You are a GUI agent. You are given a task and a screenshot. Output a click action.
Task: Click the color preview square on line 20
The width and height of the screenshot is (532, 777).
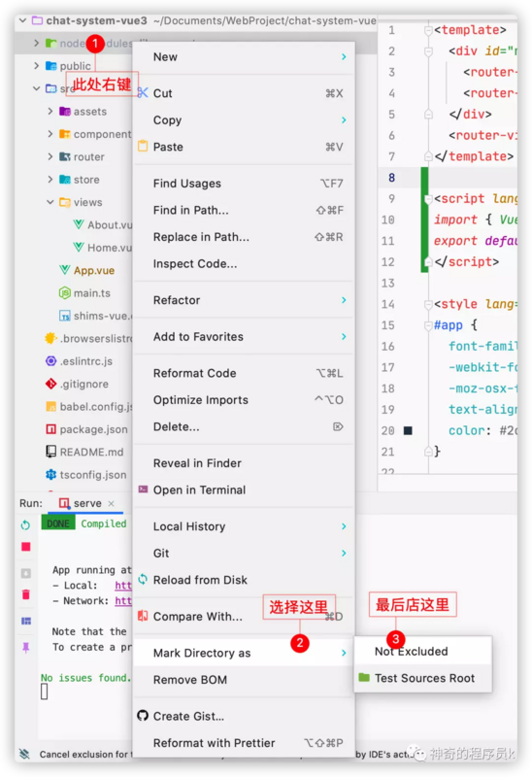408,430
